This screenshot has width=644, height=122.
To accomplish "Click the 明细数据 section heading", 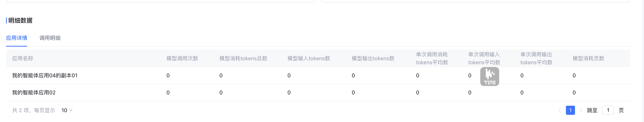I will pos(20,20).
